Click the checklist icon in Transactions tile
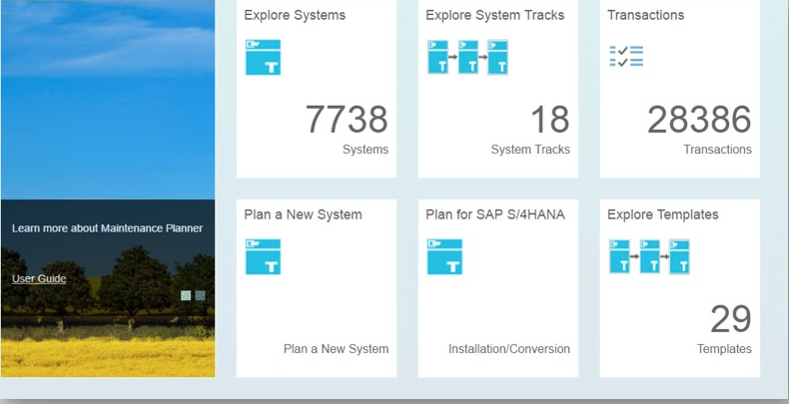The image size is (789, 404). point(626,56)
